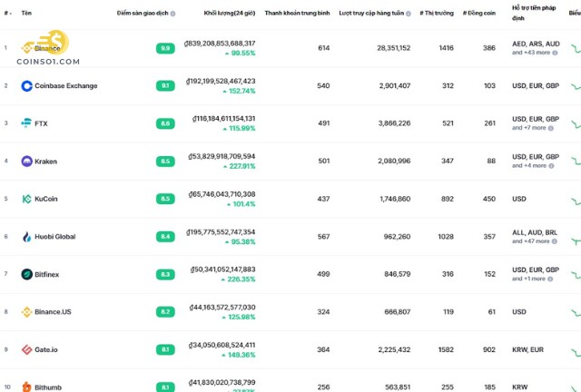The height and width of the screenshot is (392, 581).
Task: Click Kraken's 8.5 score badge
Action: (x=165, y=162)
